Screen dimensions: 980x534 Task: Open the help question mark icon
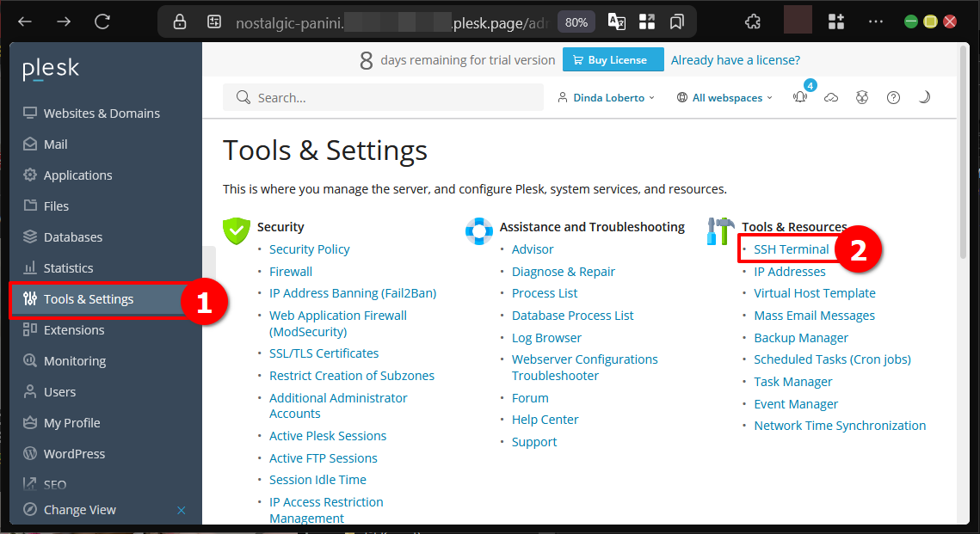pos(893,98)
